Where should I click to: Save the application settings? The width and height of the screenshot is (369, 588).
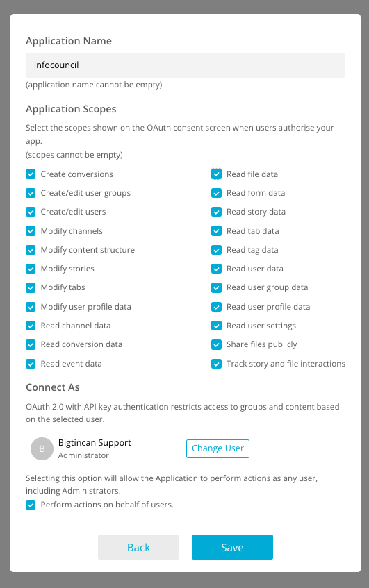point(232,547)
